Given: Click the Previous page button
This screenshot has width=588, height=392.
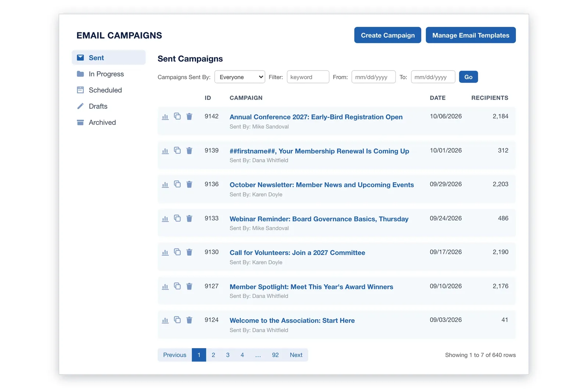Looking at the screenshot, I should tap(175, 355).
